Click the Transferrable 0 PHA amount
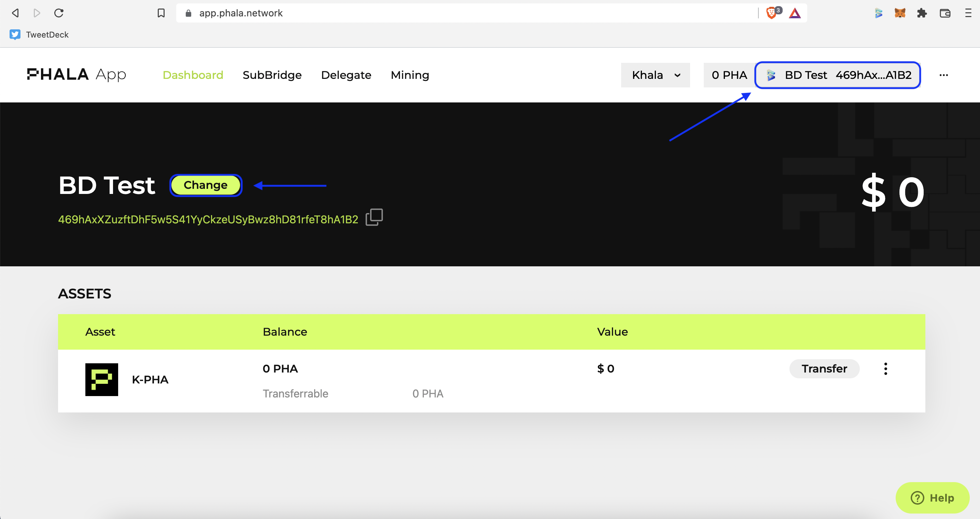Viewport: 980px width, 519px height. (x=428, y=393)
